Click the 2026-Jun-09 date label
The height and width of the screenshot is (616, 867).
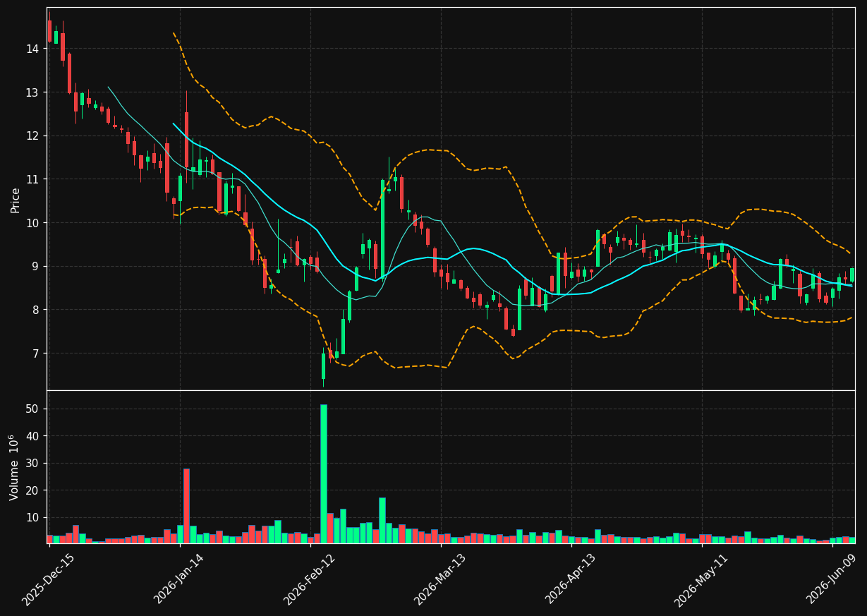[x=831, y=579]
